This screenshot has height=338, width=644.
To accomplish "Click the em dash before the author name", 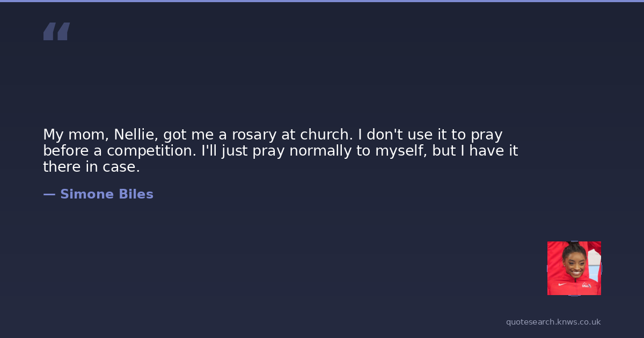I will 49,194.
